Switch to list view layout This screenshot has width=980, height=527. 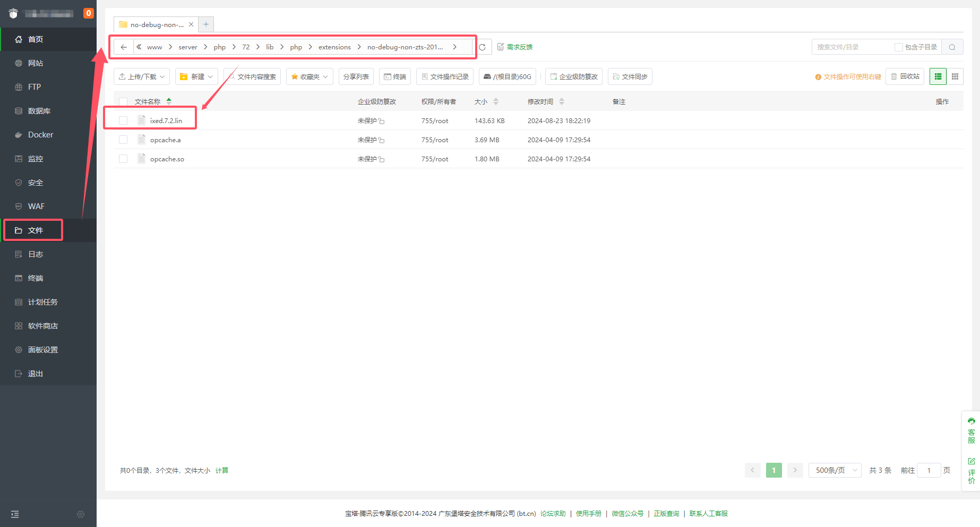click(x=938, y=76)
